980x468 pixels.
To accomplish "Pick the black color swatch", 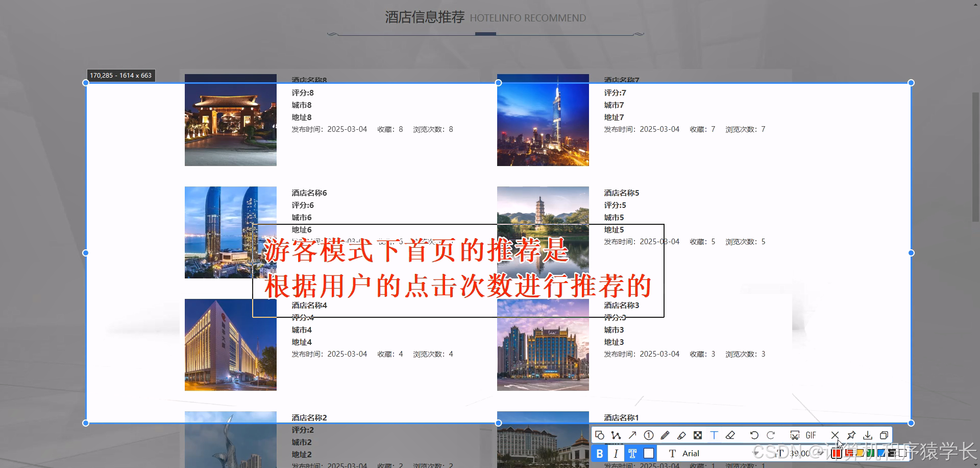I will pyautogui.click(x=892, y=453).
